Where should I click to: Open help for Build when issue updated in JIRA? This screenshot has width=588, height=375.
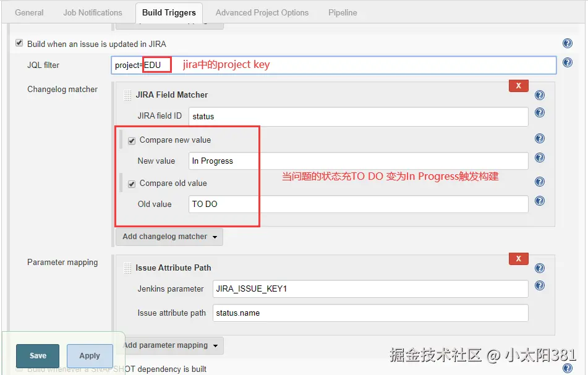[x=568, y=43]
